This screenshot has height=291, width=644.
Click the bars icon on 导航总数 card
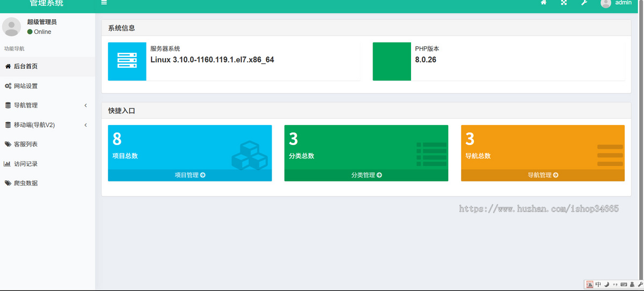click(610, 155)
